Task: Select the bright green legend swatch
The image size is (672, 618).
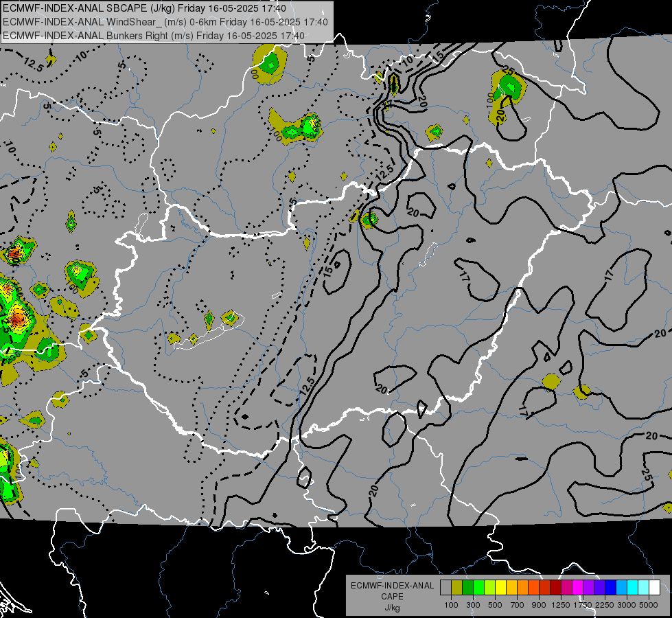Action: (x=478, y=587)
